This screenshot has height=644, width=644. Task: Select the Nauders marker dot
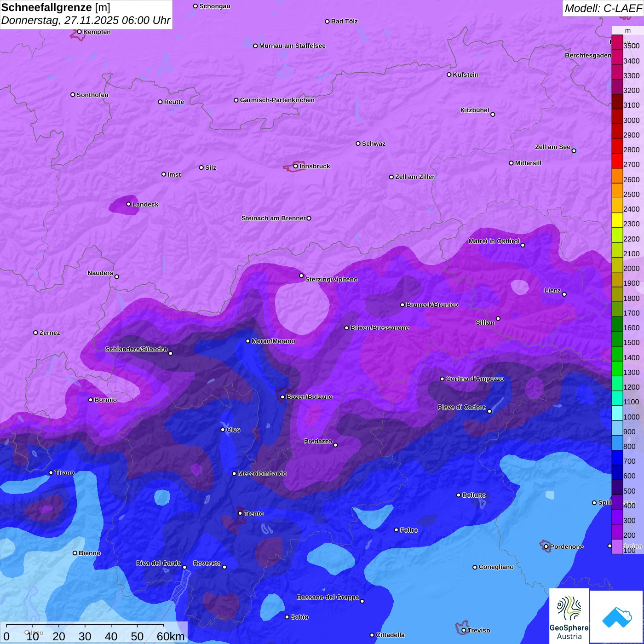[x=117, y=276]
